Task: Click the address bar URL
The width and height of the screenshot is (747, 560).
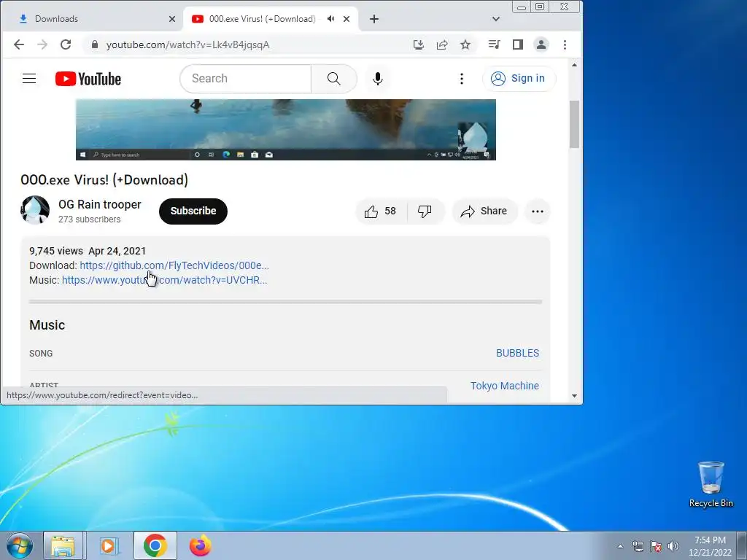Action: (x=187, y=44)
